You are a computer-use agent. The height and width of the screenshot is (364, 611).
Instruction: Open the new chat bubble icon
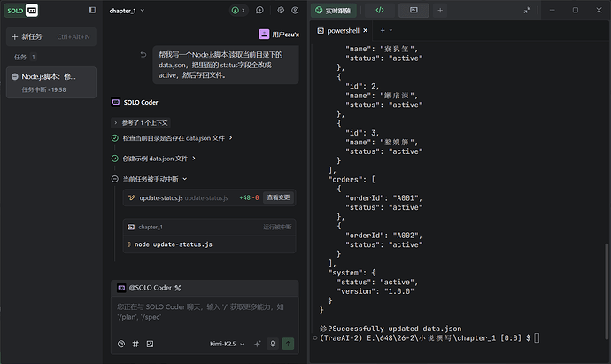[x=259, y=11]
